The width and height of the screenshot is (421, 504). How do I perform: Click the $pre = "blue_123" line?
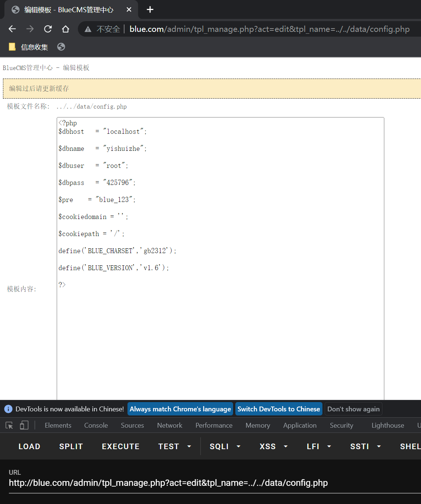(97, 200)
